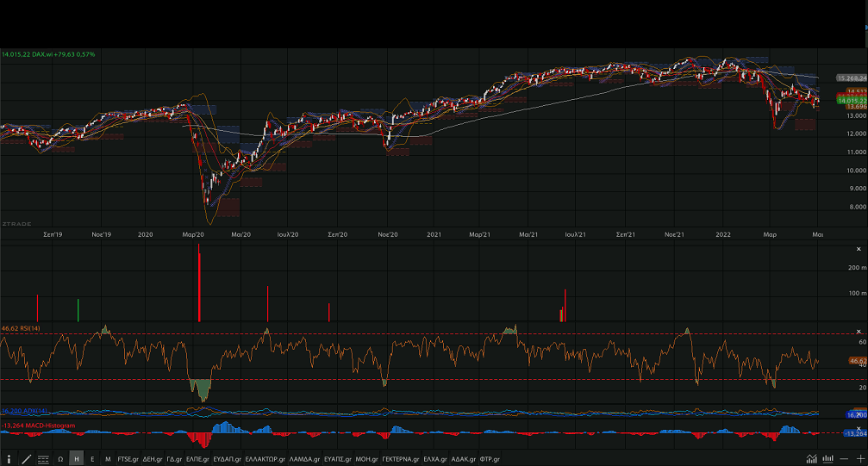Click the Μαρ'20 date label
868x466 pixels.
tap(193, 234)
